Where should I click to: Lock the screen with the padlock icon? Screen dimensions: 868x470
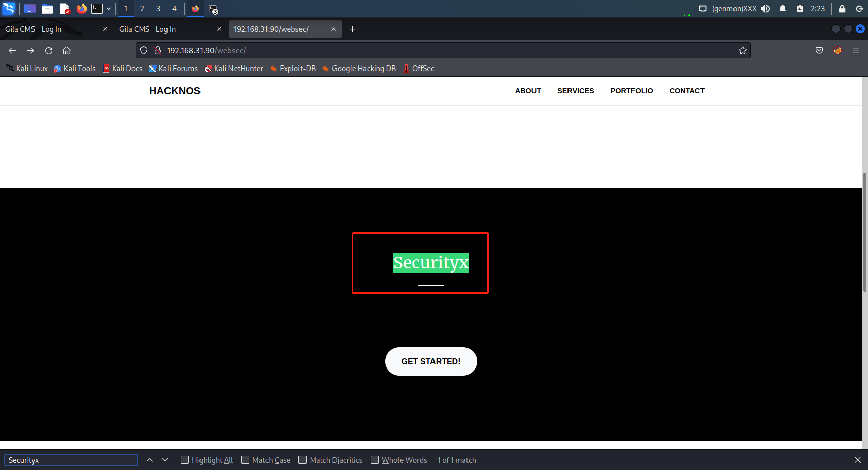842,9
